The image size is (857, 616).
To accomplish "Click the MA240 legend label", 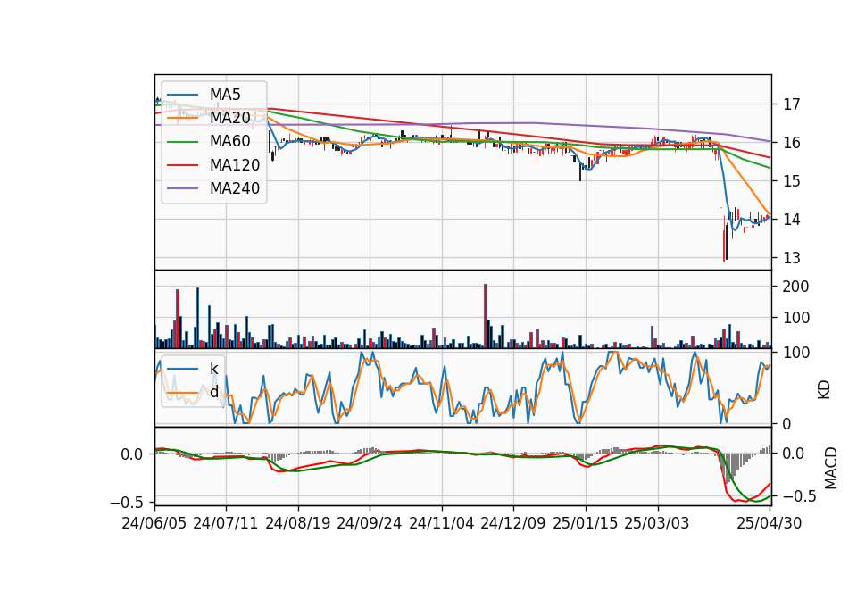I will click(x=235, y=188).
